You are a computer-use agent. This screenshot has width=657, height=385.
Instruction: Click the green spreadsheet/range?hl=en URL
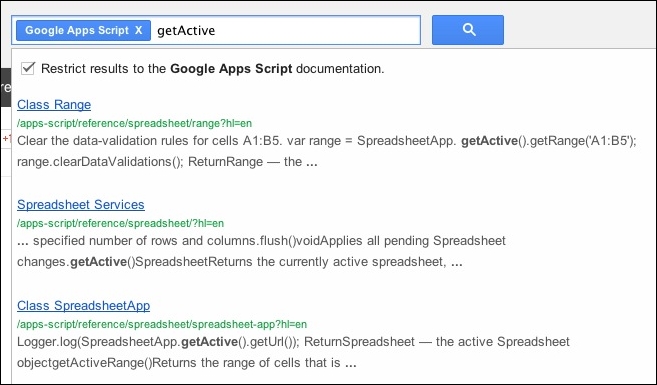click(135, 123)
